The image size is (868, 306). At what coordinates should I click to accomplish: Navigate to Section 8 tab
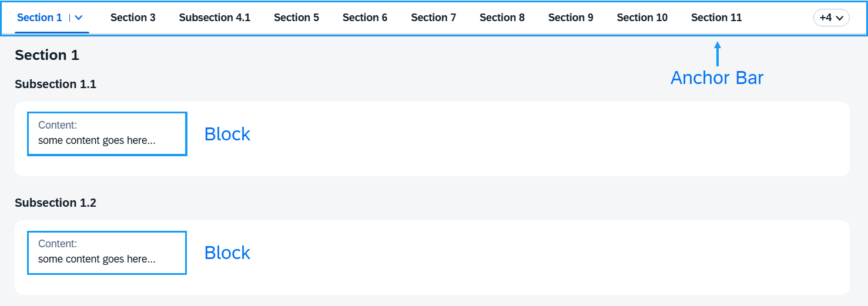[502, 18]
